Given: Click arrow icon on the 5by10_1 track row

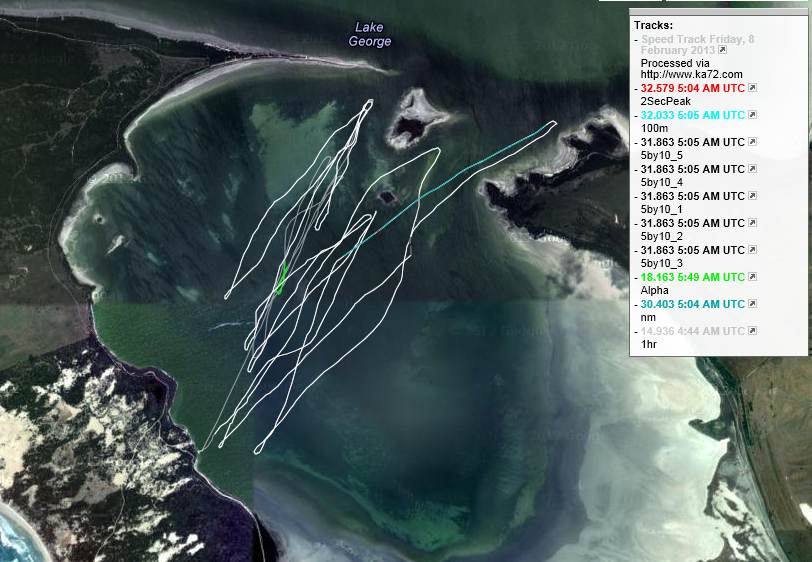Looking at the screenshot, I should click(x=752, y=197).
